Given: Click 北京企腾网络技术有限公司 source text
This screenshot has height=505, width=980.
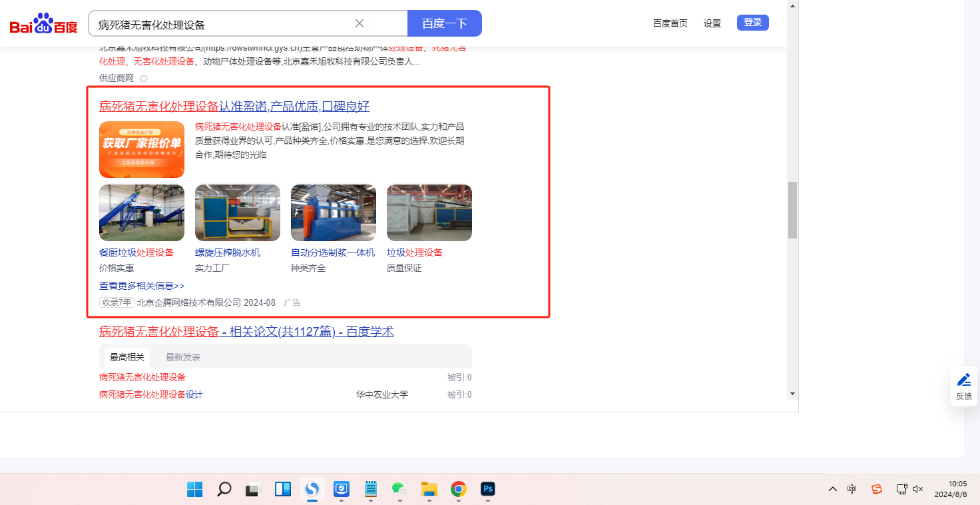Looking at the screenshot, I should point(189,302).
